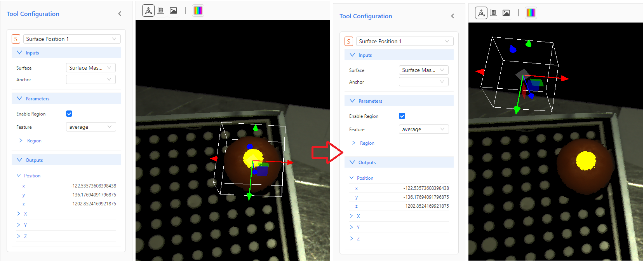This screenshot has height=261, width=644.
Task: Open Anchor dropdown in left panel
Action: pyautogui.click(x=91, y=79)
